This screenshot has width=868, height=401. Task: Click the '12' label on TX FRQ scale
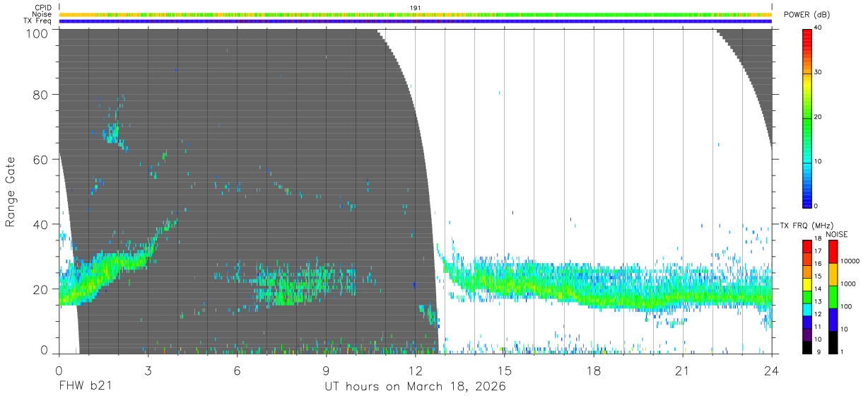[x=819, y=314]
